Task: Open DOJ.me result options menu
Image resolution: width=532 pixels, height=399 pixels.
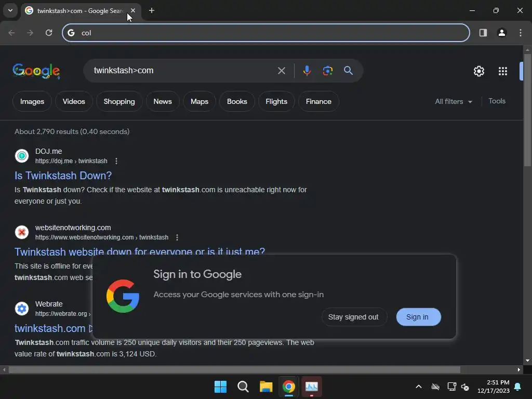Action: [x=116, y=161]
